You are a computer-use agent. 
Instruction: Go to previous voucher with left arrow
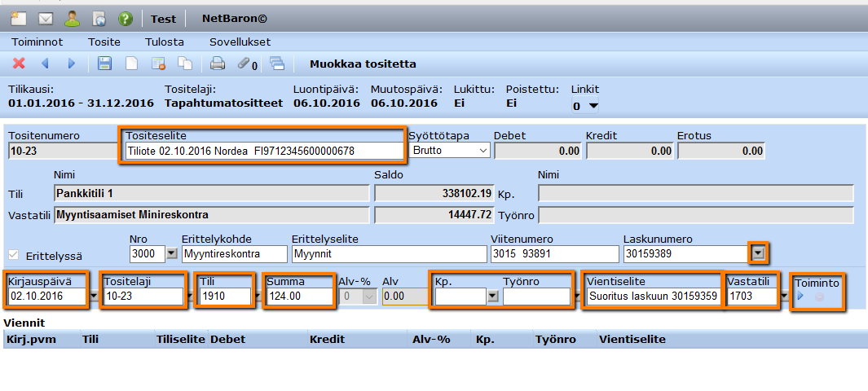pos(45,64)
